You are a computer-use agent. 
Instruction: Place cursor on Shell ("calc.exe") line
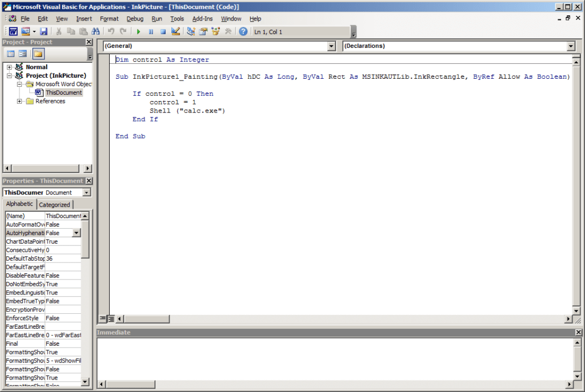click(x=187, y=111)
